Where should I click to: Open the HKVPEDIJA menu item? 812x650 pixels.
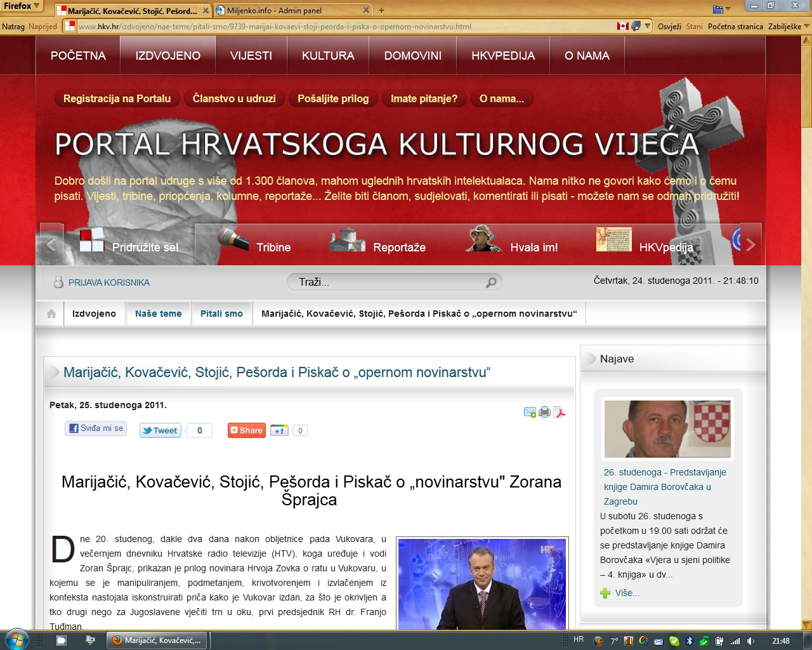503,56
